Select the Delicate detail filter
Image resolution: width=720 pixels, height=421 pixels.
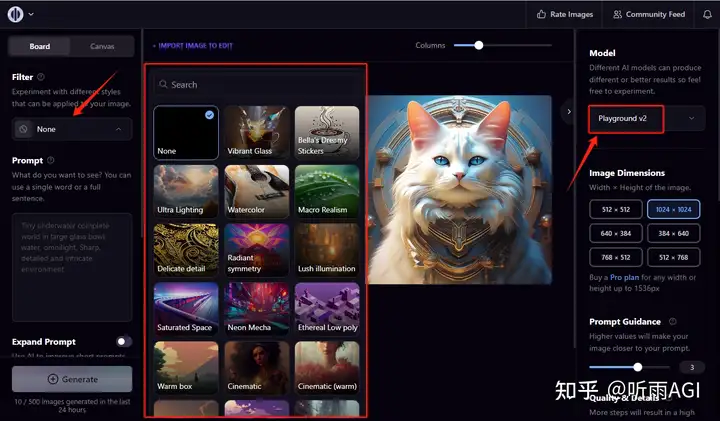coord(186,250)
